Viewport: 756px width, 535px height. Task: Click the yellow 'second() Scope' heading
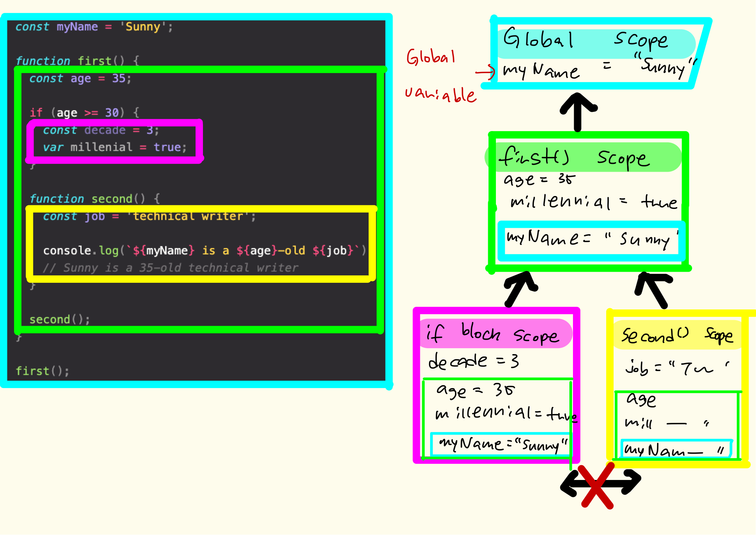pos(677,335)
